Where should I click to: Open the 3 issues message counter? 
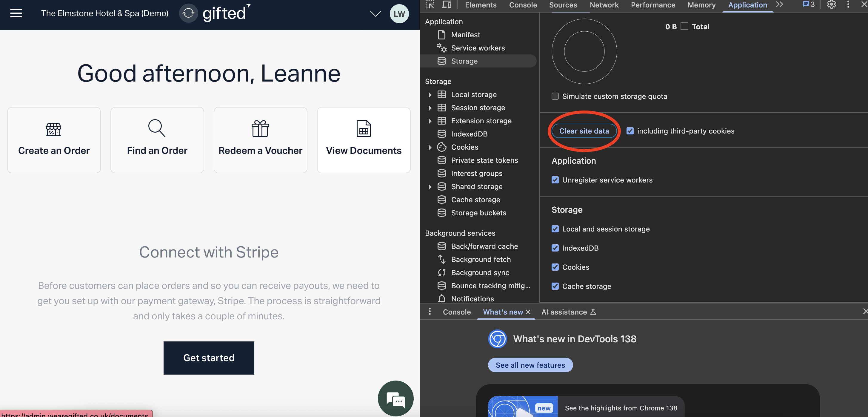pyautogui.click(x=808, y=4)
